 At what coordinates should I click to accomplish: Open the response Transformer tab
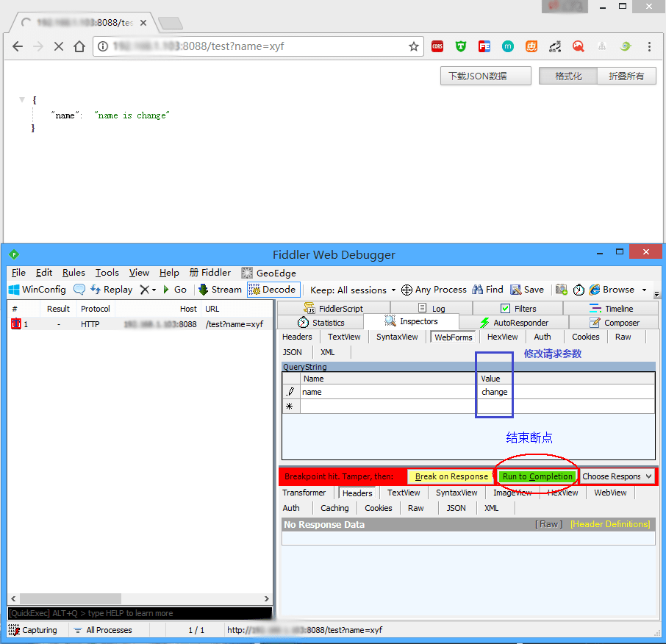click(304, 493)
